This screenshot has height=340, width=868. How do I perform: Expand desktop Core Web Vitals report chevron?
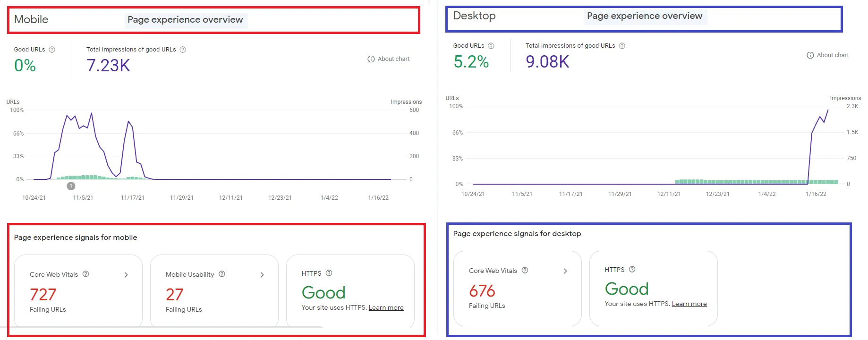click(x=565, y=271)
